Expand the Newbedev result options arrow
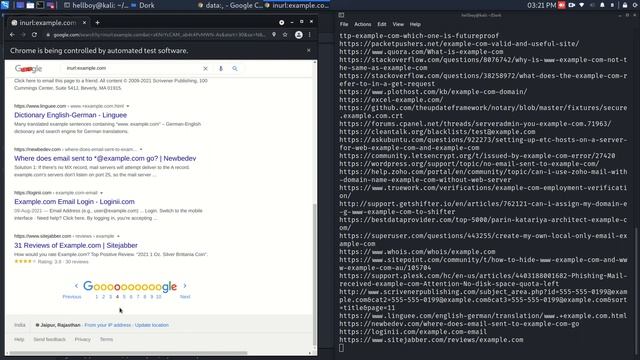The width and height of the screenshot is (640, 360). pyautogui.click(x=141, y=149)
